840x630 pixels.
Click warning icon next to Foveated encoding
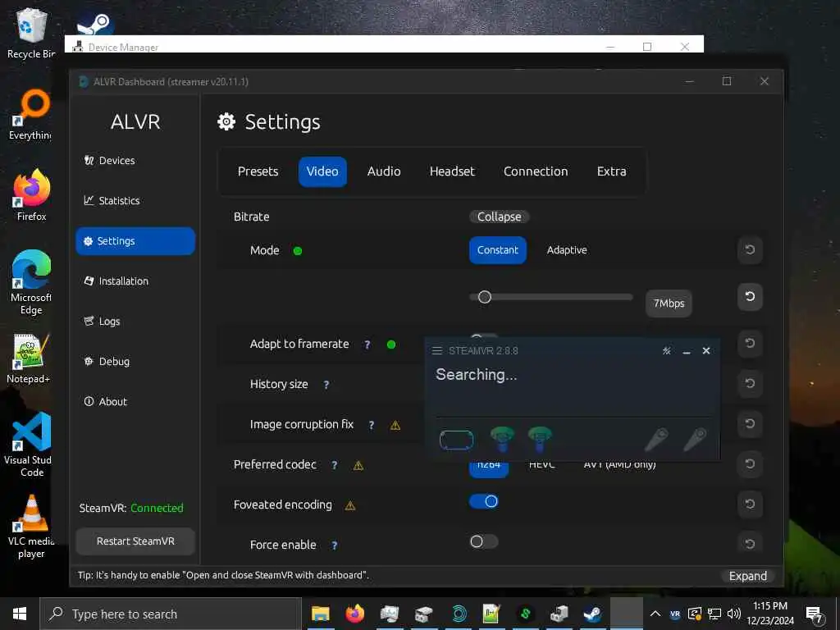349,505
